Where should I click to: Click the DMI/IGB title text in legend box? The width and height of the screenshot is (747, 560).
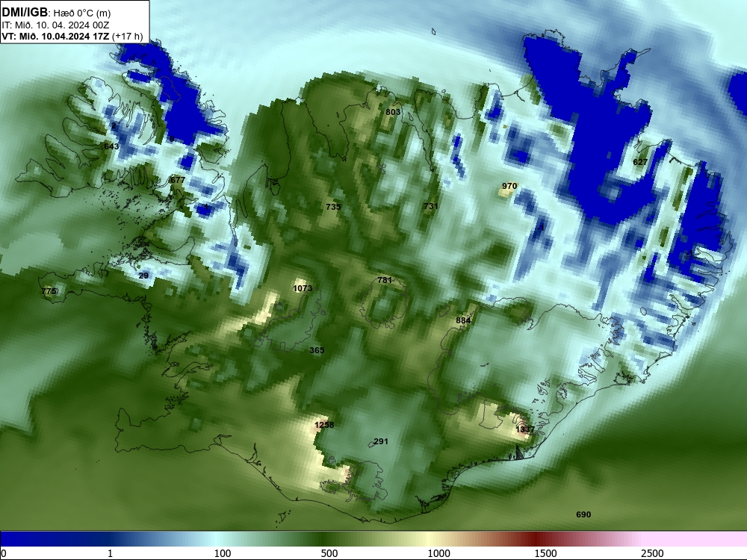25,13
